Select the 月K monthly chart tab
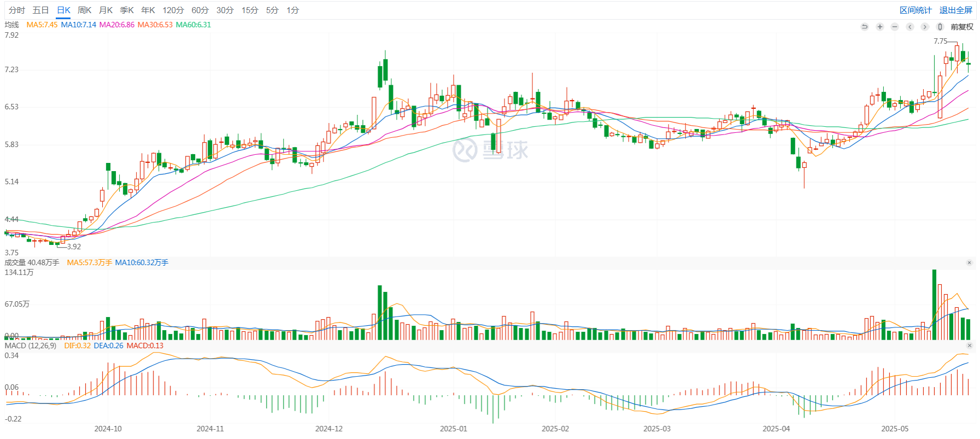This screenshot has height=439, width=980. pos(105,10)
